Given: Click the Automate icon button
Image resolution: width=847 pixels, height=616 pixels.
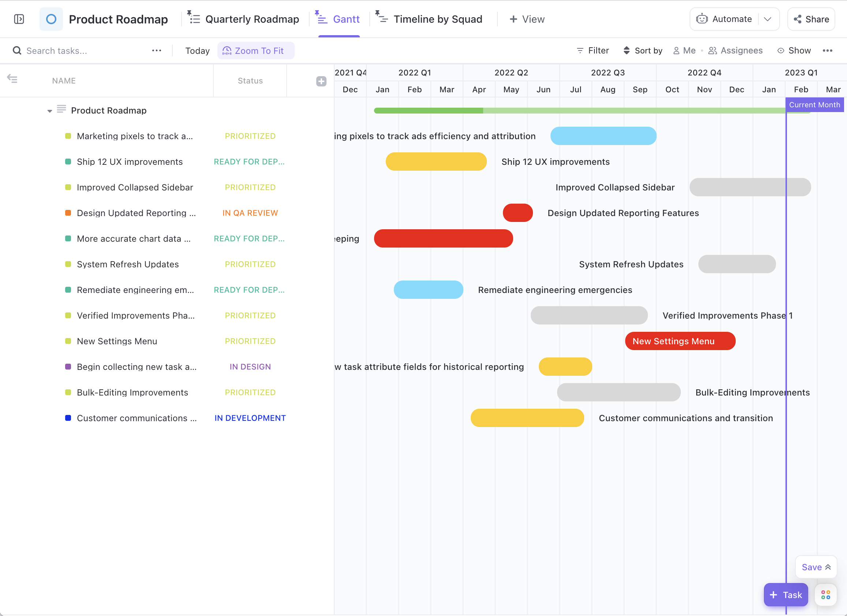Looking at the screenshot, I should coord(702,18).
